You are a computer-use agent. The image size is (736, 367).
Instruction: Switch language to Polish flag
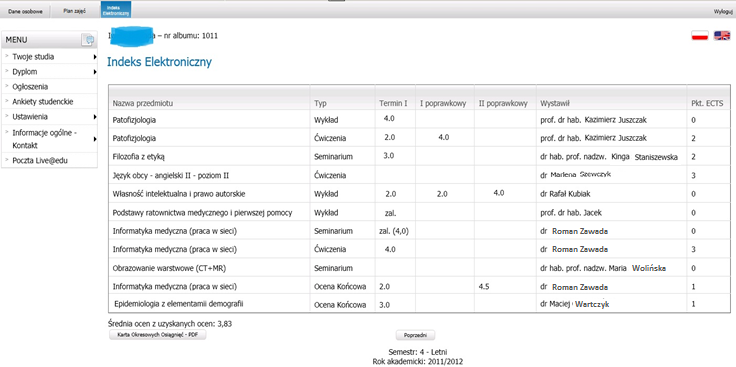[x=699, y=36]
